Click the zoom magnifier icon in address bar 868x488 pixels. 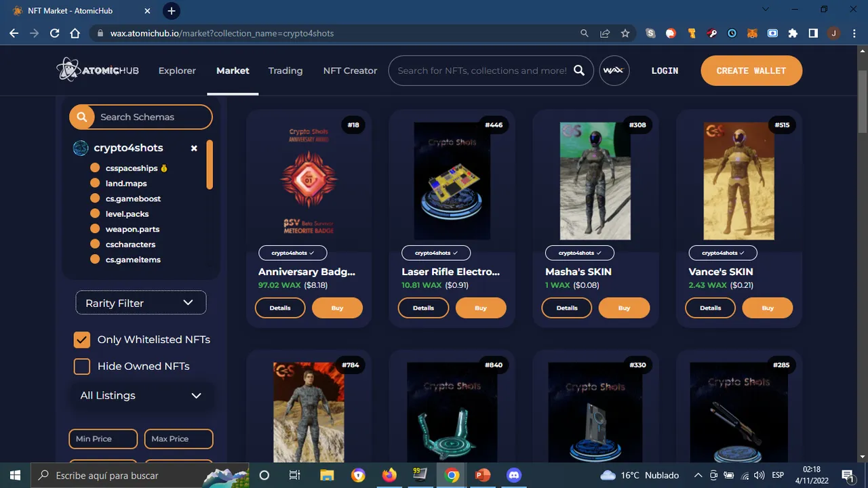tap(585, 33)
